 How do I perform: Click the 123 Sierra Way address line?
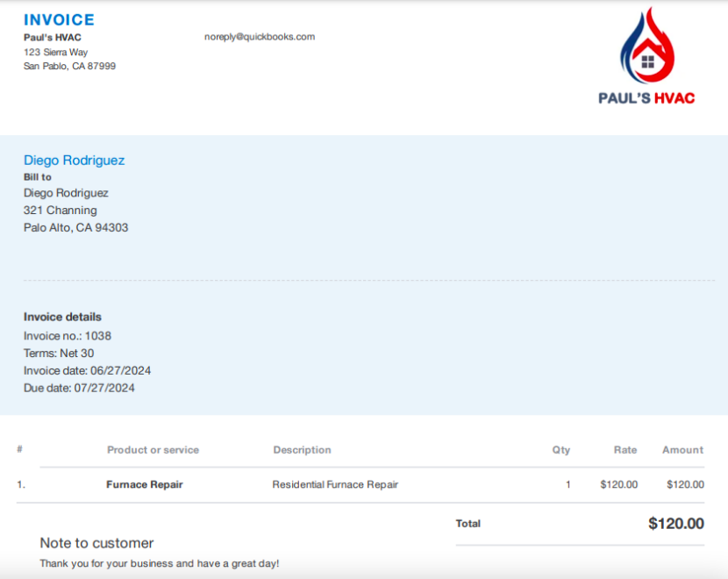pyautogui.click(x=55, y=52)
